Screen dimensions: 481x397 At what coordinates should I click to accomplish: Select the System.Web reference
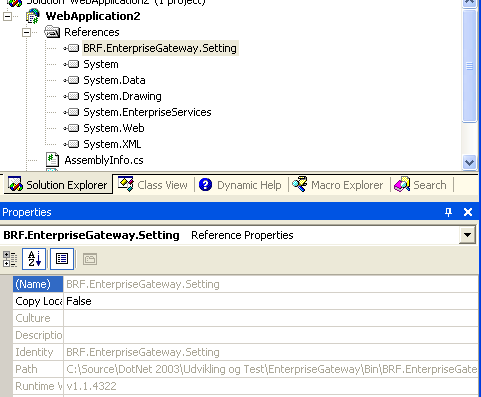click(114, 128)
